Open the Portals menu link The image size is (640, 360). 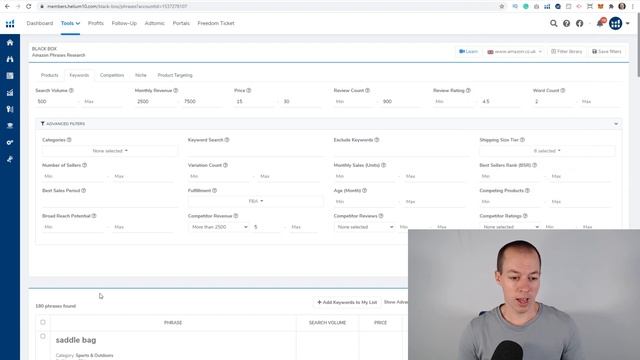(181, 23)
